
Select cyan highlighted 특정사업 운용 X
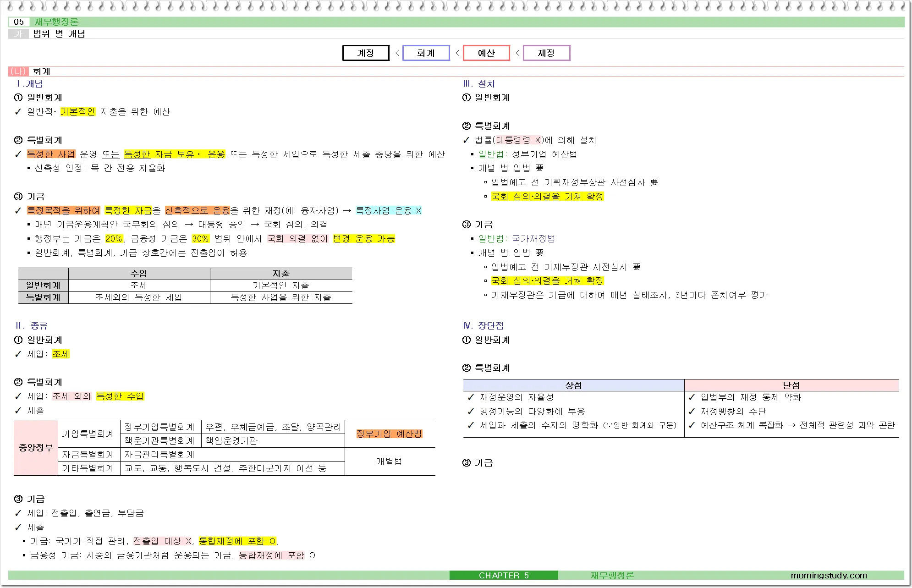coord(389,210)
